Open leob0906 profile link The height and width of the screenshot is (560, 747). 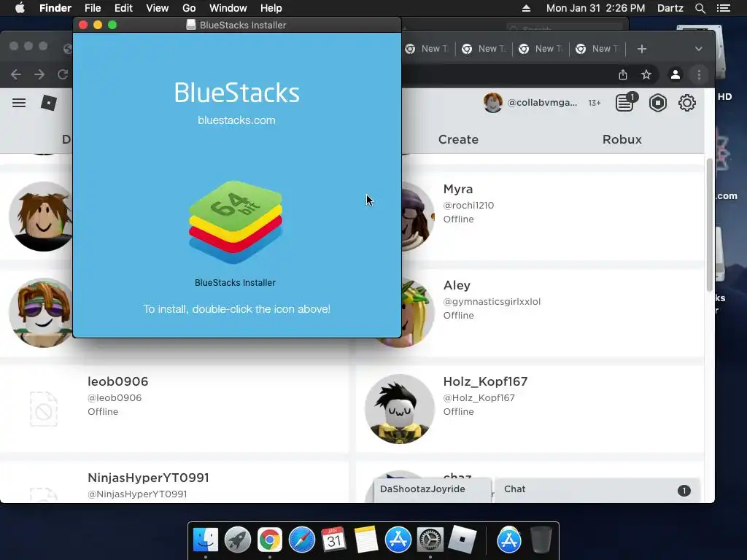(x=117, y=381)
